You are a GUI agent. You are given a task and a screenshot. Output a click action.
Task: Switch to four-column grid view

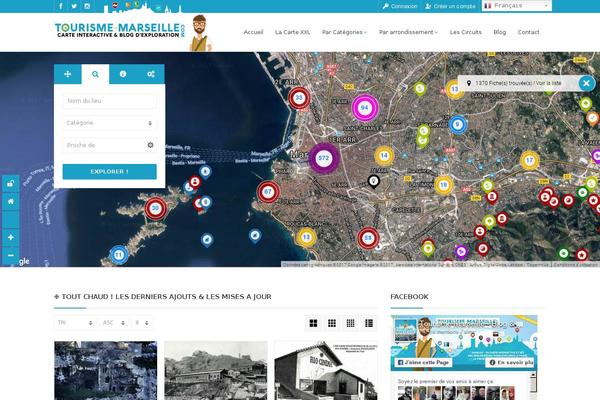click(350, 323)
